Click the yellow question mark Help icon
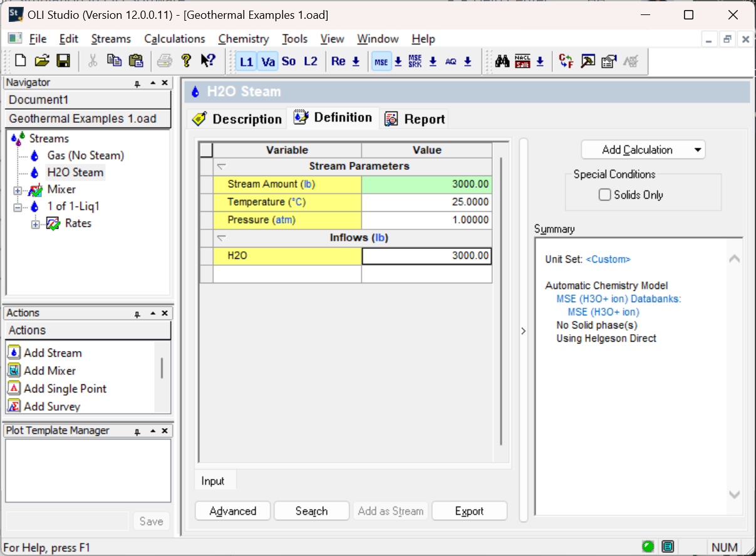756x556 pixels. click(x=186, y=61)
